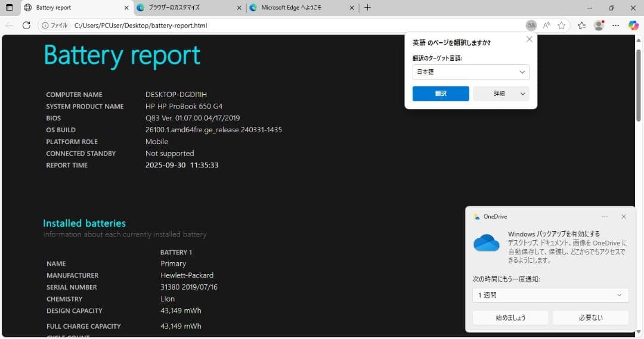Image resolution: width=644 pixels, height=339 pixels.
Task: Open Settings and more ellipsis menu
Action: click(615, 26)
